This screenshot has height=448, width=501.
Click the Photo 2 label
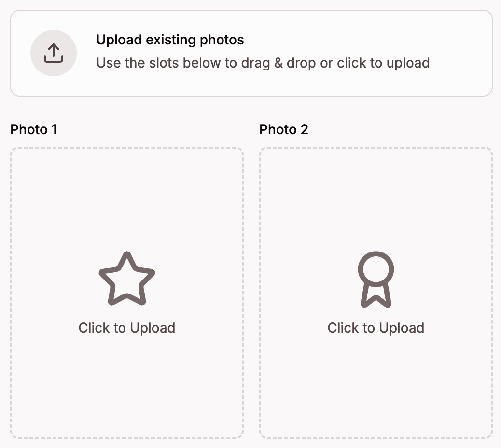(x=283, y=129)
